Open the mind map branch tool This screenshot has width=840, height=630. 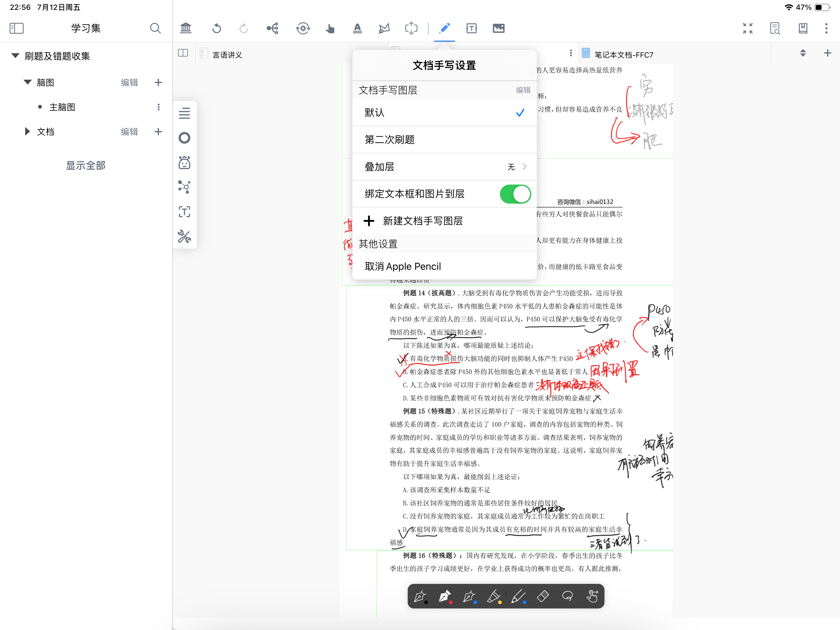pyautogui.click(x=272, y=28)
